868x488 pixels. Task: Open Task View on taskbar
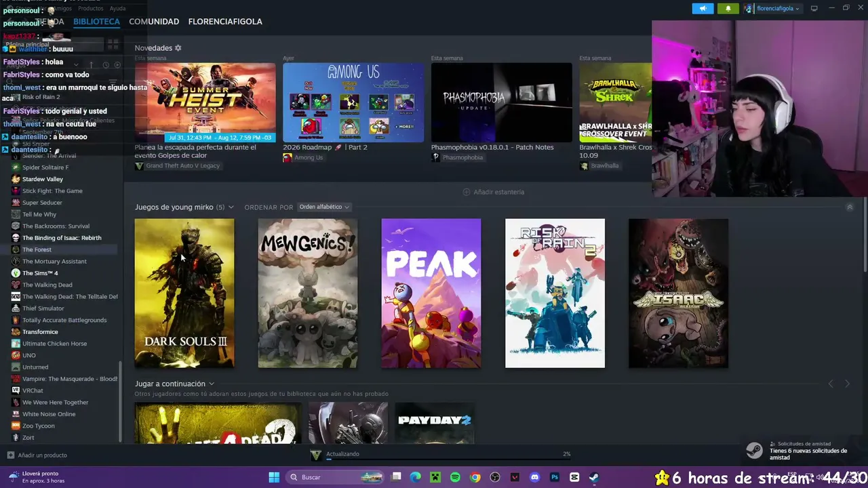point(397,477)
